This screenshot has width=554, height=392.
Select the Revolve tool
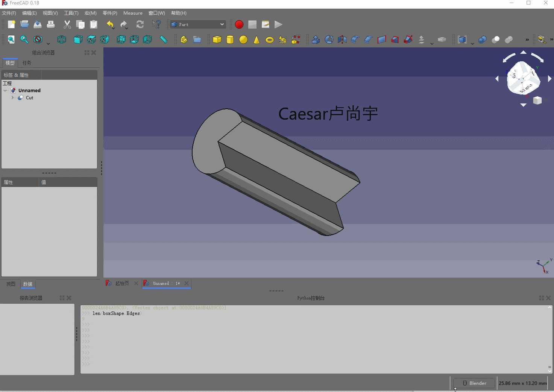point(329,40)
